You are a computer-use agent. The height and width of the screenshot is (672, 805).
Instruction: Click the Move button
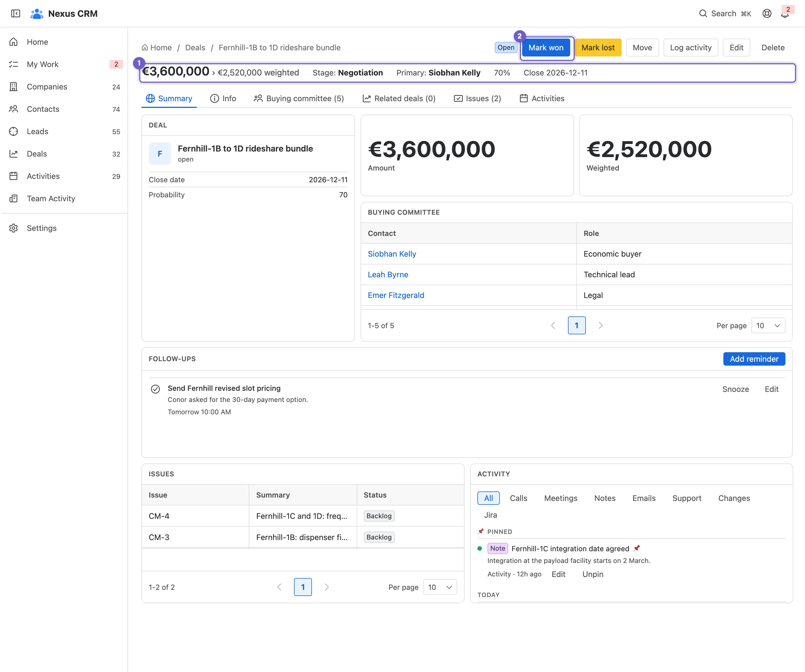pyautogui.click(x=642, y=48)
